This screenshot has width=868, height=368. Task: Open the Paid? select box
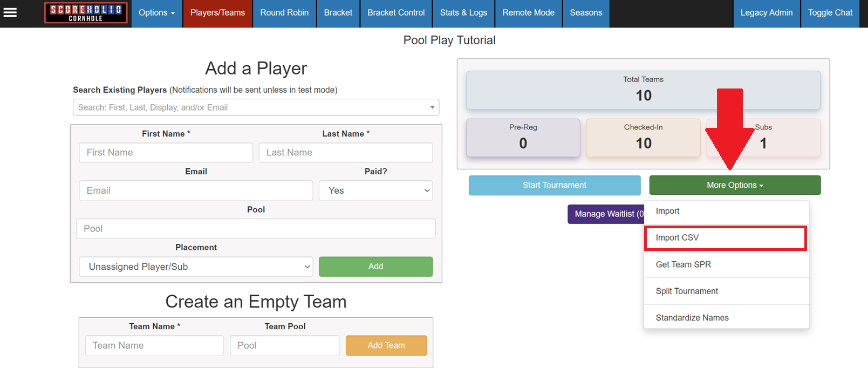tap(375, 190)
